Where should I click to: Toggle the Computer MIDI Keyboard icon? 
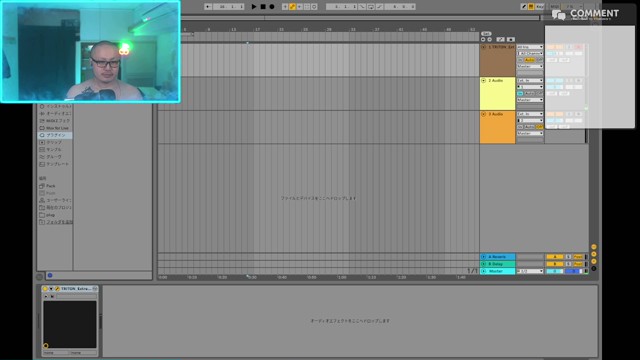531,7
